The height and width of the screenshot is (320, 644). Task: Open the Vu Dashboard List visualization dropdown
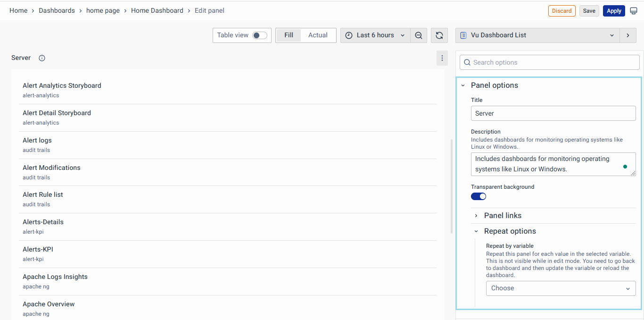(537, 35)
